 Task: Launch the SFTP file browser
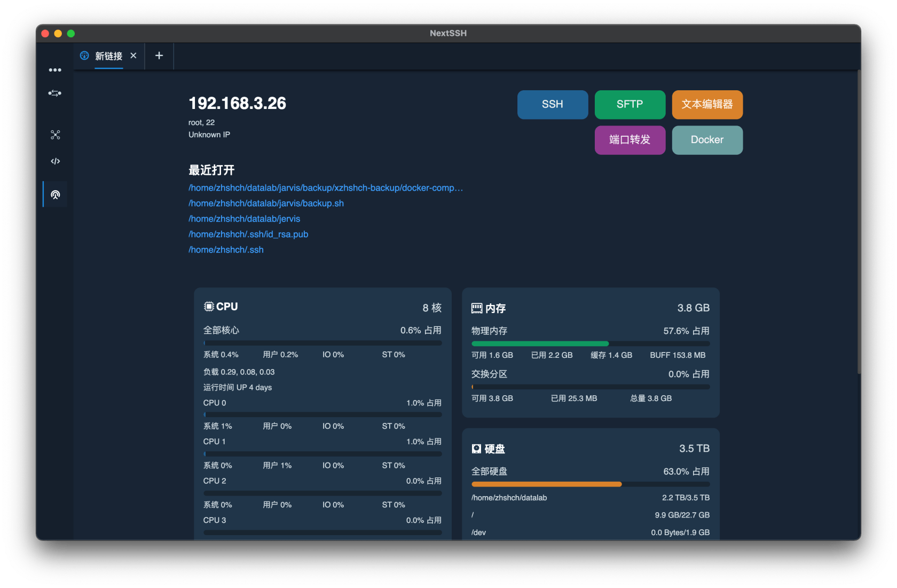630,104
